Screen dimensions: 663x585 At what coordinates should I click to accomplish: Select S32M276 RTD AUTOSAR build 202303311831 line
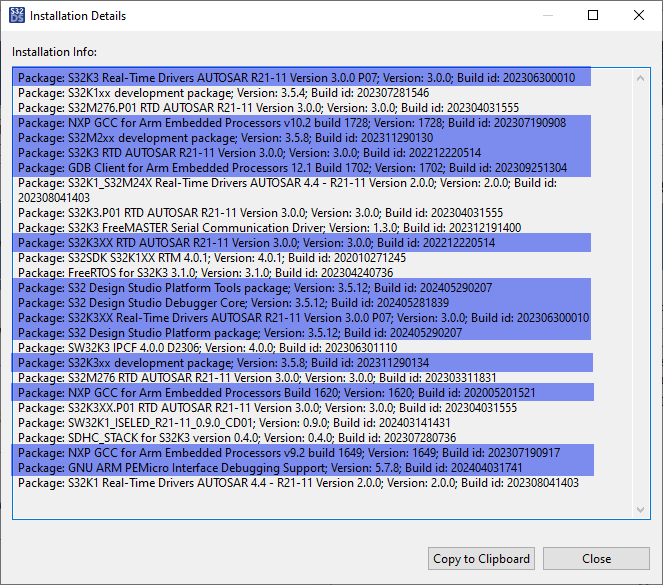257,378
